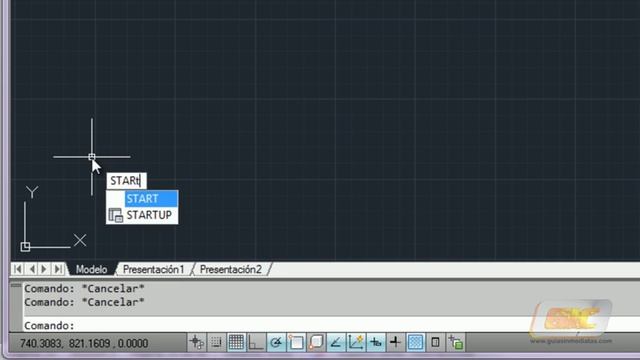This screenshot has width=640, height=360.
Task: Click the Quick Properties icon
Action: point(435,342)
